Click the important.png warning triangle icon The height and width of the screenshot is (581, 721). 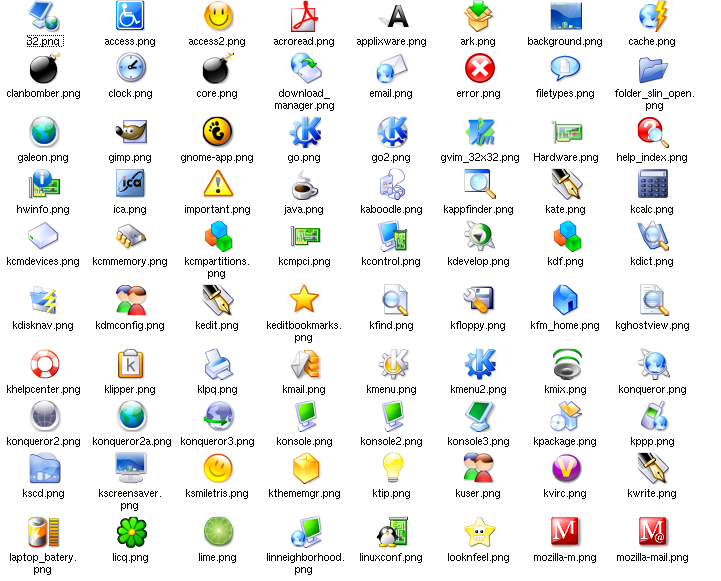point(217,184)
